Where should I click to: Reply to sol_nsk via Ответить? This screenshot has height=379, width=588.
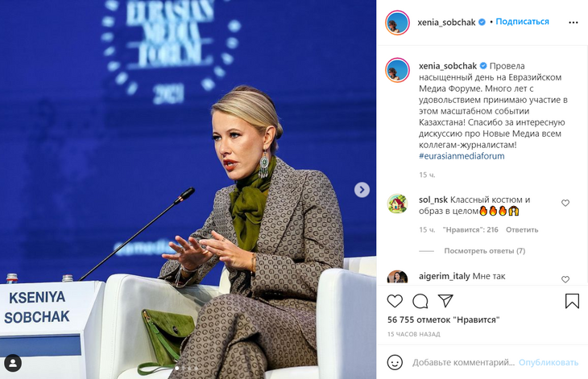tap(522, 229)
